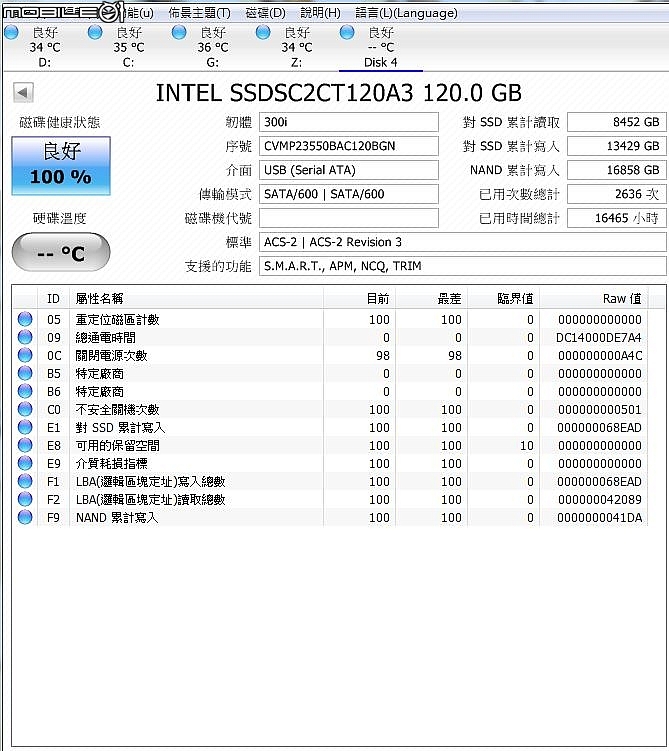Click status orb for attribute 0C

tap(25, 355)
